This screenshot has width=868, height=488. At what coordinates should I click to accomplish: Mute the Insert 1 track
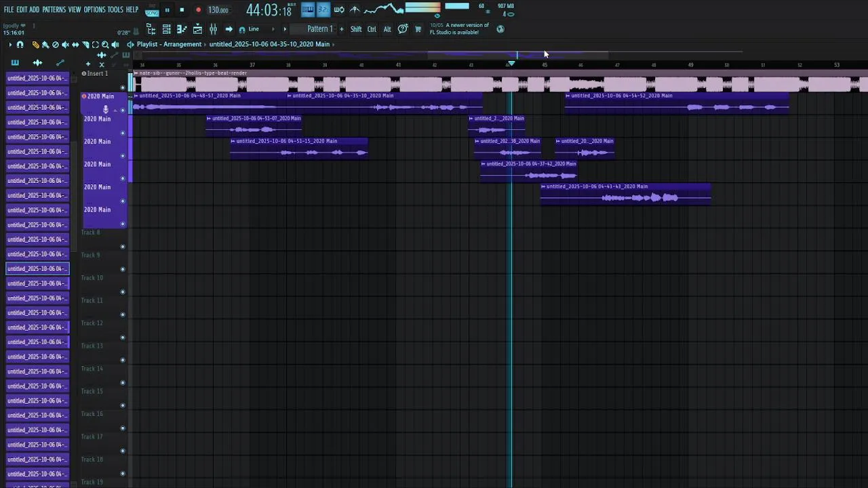(123, 87)
